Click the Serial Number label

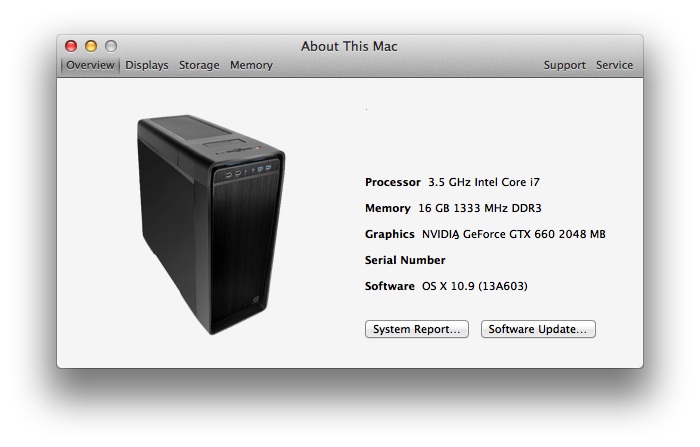[405, 260]
